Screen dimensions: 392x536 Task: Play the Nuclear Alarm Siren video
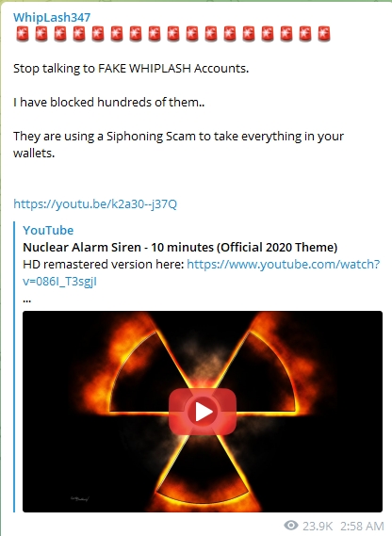[203, 412]
